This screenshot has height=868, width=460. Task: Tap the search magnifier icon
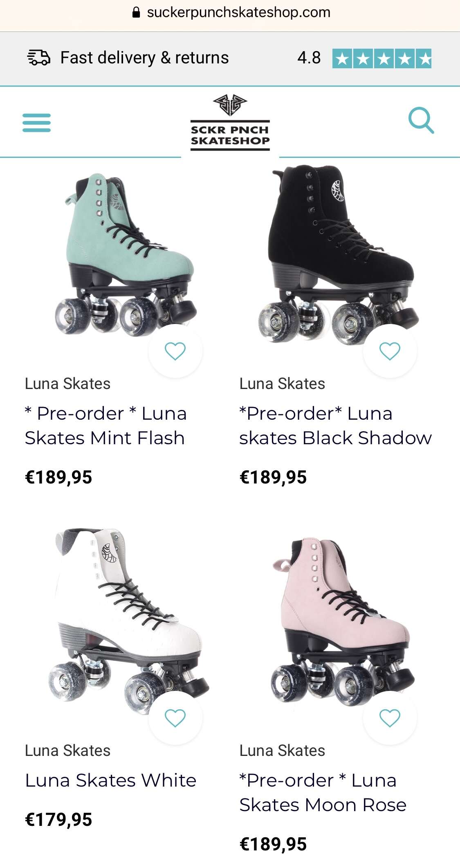click(x=421, y=121)
